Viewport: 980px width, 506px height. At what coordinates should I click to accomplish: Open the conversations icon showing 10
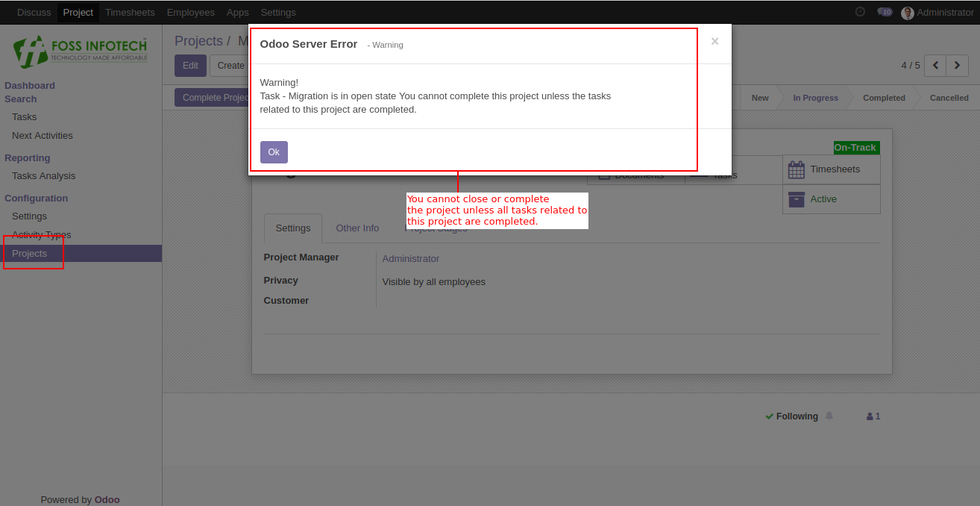coord(885,12)
